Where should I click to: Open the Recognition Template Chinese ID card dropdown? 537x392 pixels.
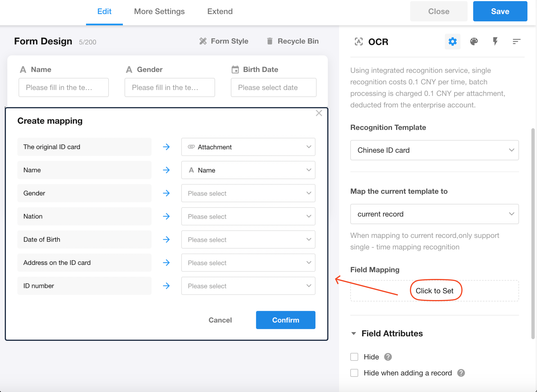pos(434,150)
